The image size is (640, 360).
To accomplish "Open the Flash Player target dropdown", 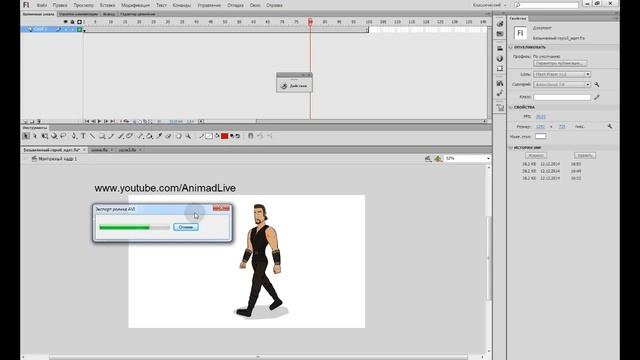I will point(562,74).
